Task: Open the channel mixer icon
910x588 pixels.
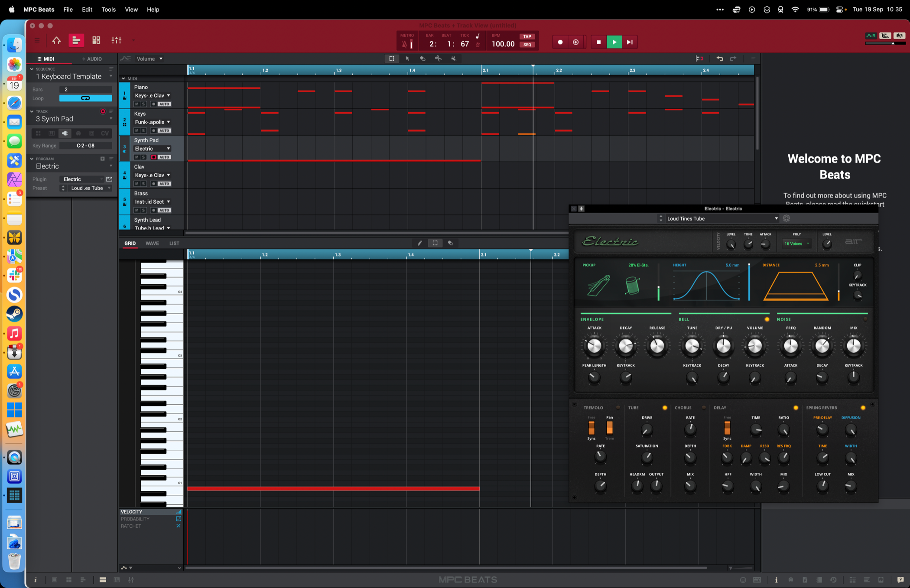Action: pos(117,40)
